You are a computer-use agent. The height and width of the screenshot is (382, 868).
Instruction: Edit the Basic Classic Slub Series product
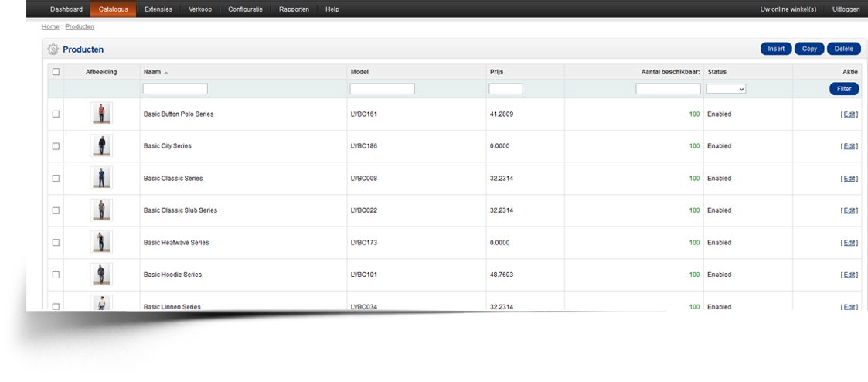[x=849, y=210]
